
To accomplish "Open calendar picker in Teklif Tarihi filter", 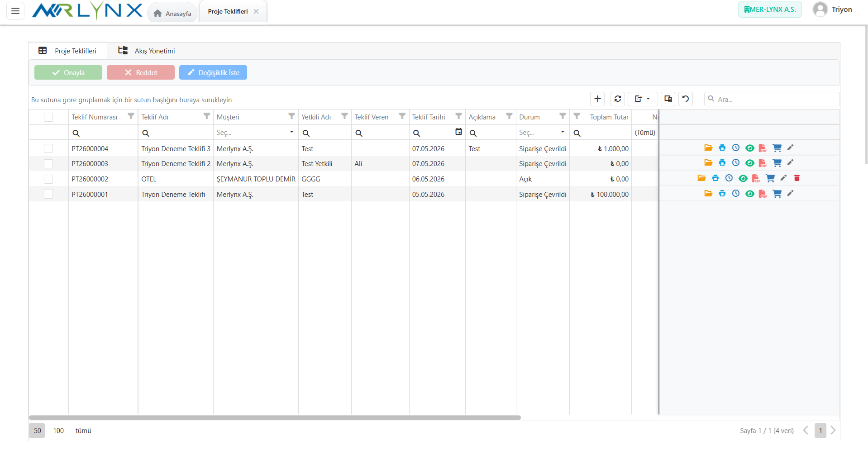I will pos(458,132).
